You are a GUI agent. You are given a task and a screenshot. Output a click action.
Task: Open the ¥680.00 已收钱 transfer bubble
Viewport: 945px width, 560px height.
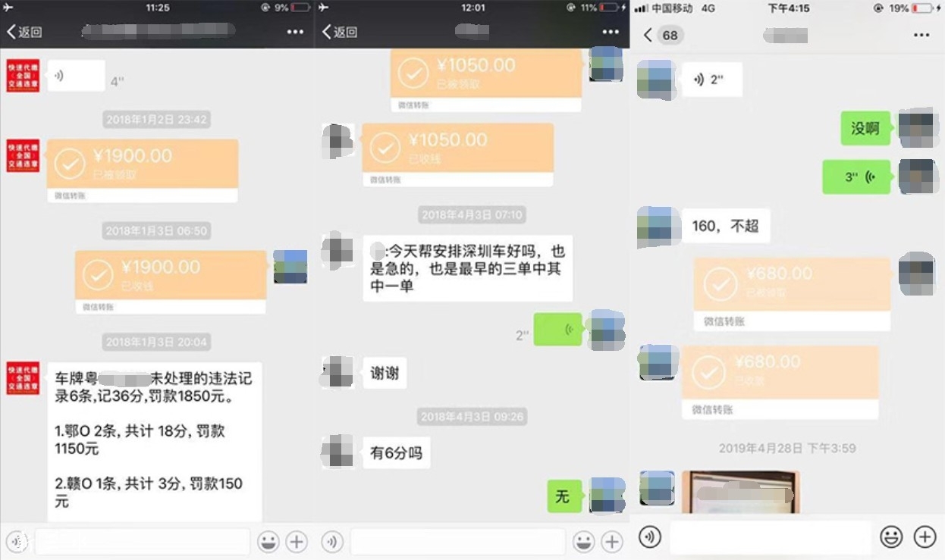[x=780, y=383]
